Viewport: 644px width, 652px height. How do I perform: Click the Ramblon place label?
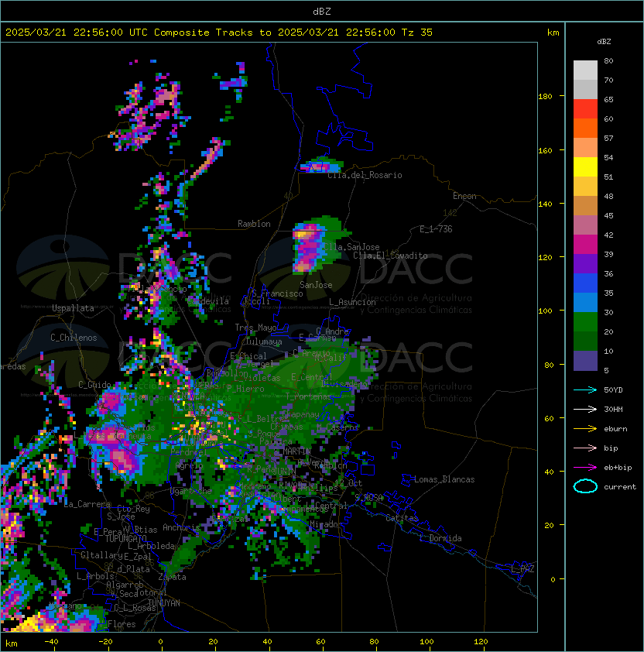pyautogui.click(x=254, y=224)
